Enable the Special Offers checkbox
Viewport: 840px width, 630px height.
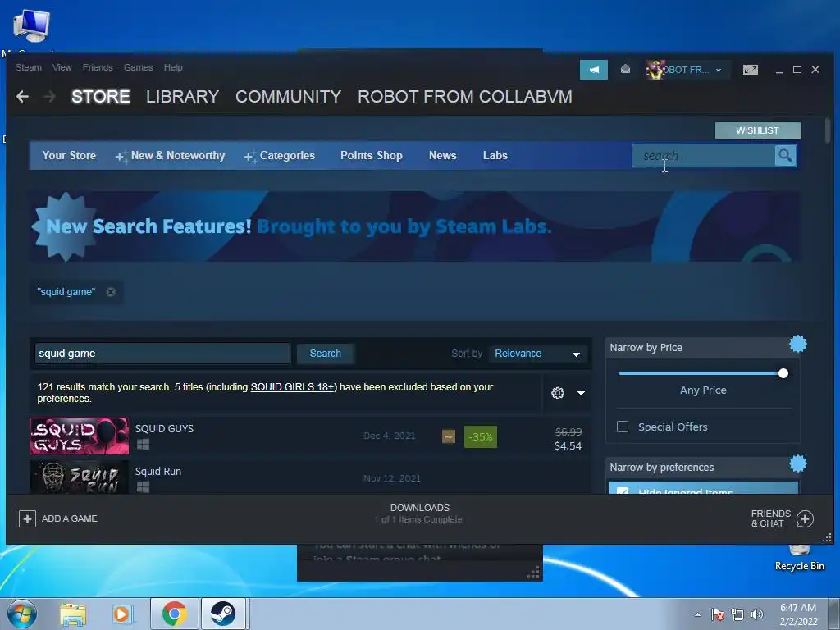[623, 427]
